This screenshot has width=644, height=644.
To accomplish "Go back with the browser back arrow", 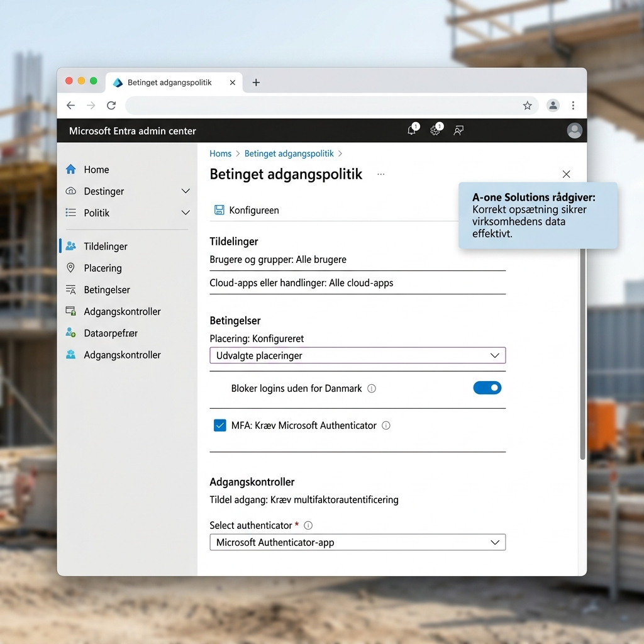I will 70,106.
